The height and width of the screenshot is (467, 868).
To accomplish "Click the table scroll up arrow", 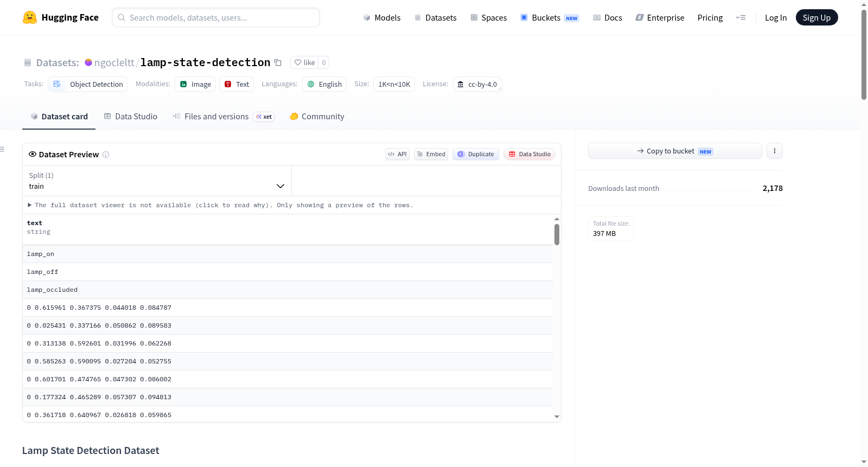I will [x=557, y=219].
